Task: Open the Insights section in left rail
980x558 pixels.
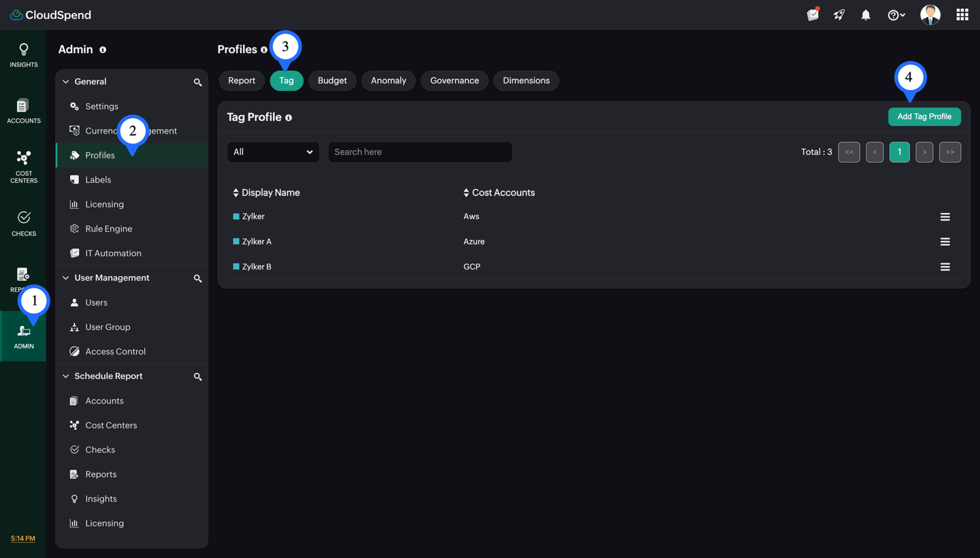Action: (24, 55)
